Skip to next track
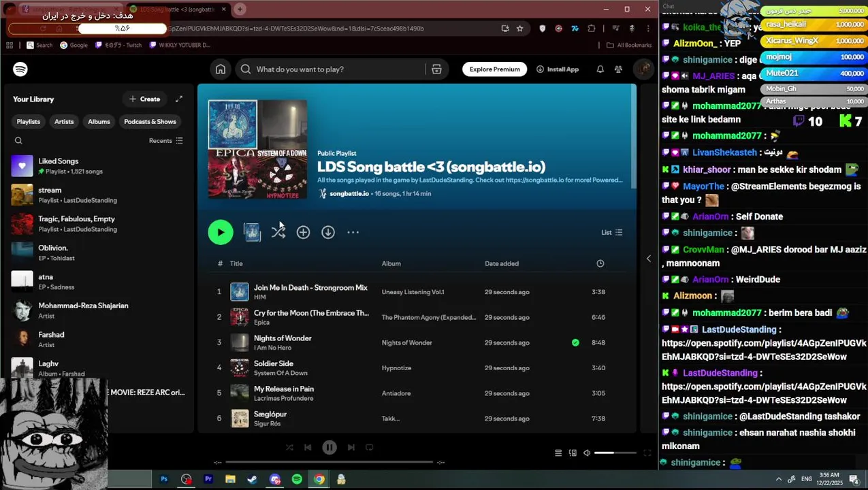Screen dimensions: 868x490 [351, 447]
